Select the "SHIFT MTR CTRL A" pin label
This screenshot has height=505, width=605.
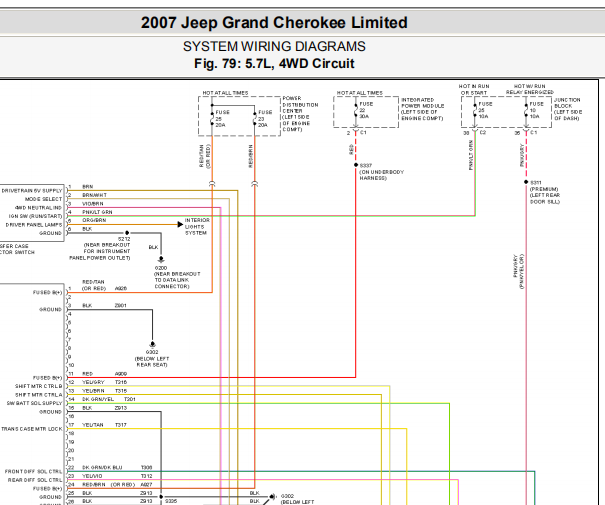click(x=39, y=395)
